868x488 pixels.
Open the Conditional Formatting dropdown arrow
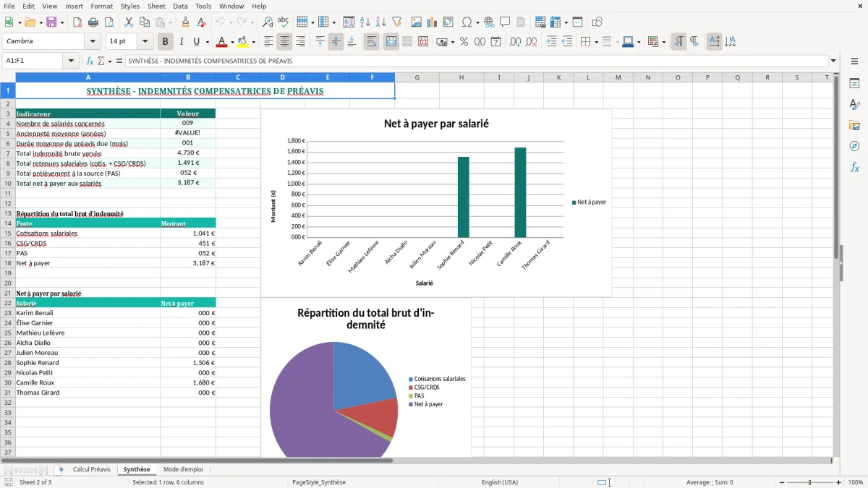[x=663, y=42]
